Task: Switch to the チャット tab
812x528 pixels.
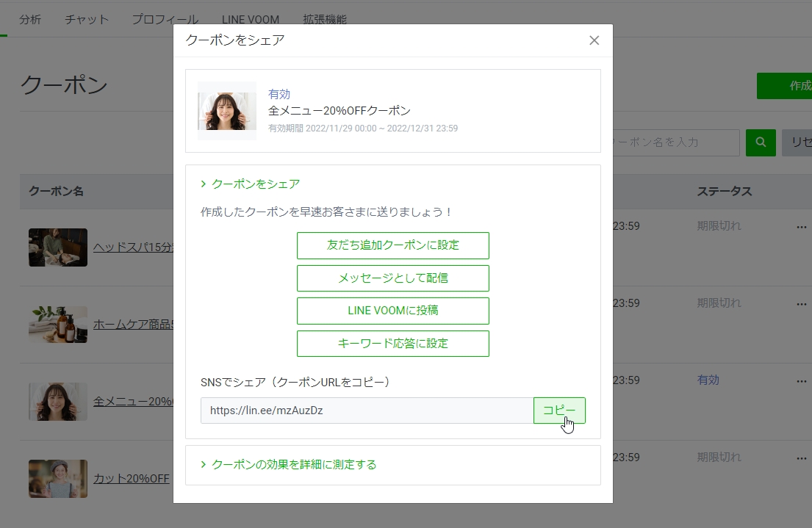Action: click(86, 20)
